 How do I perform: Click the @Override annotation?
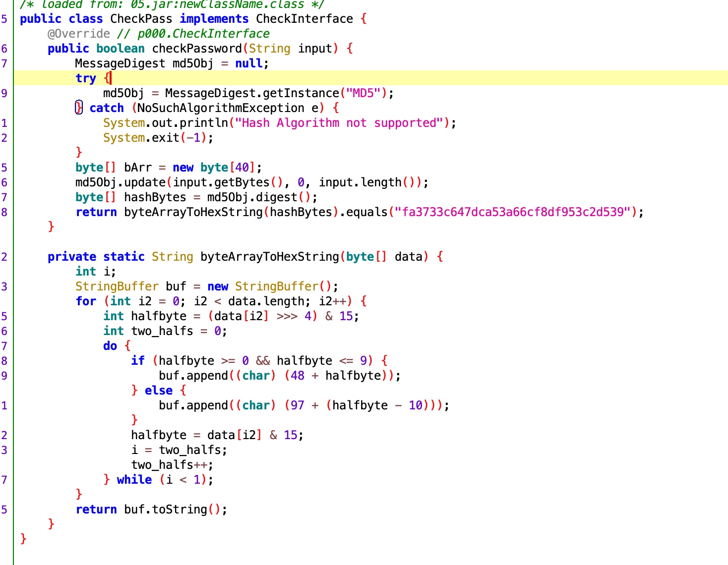78,34
